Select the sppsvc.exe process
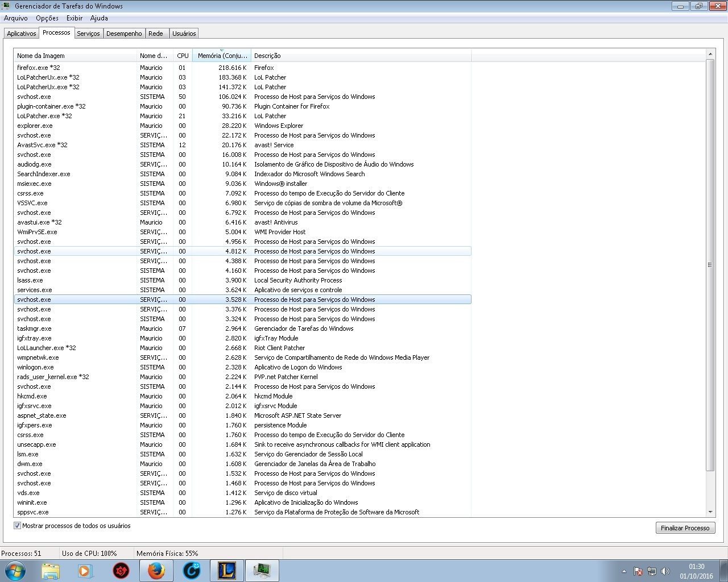The image size is (728, 582). (x=243, y=512)
